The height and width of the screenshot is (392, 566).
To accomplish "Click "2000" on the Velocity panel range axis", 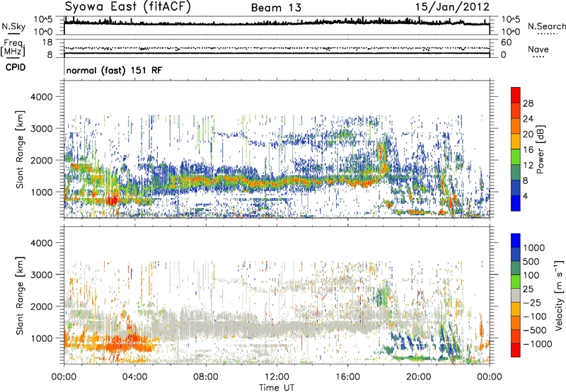I will [x=42, y=306].
